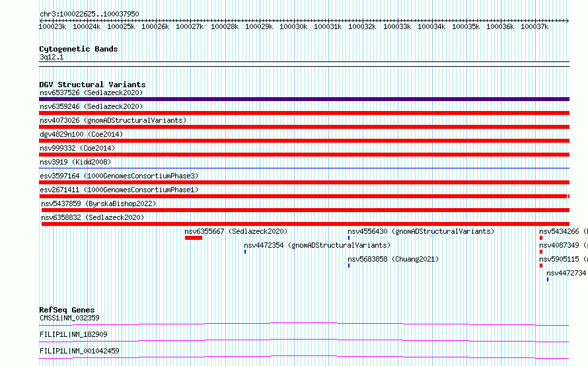Click the red marker under nsv5905115
This screenshot has height=366, width=588.
pos(541,266)
